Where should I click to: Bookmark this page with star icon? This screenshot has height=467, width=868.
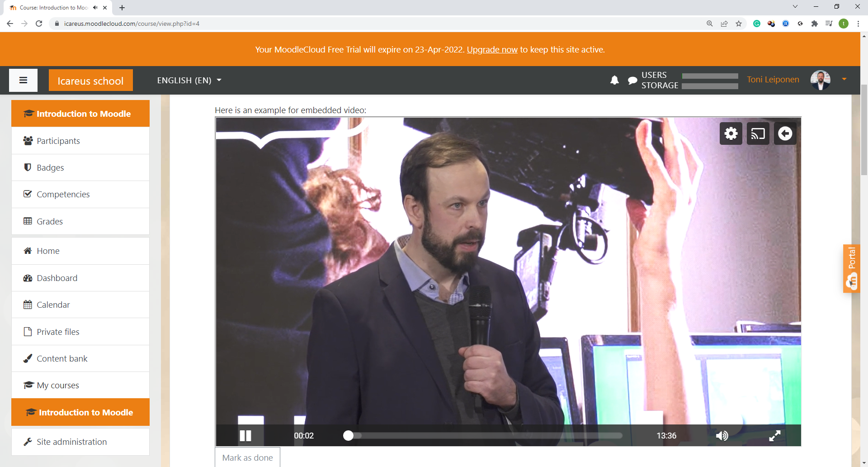click(739, 24)
